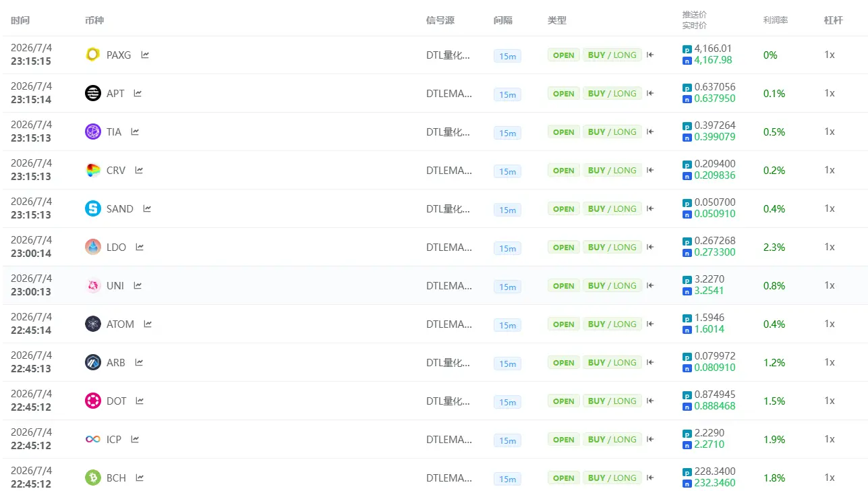The width and height of the screenshot is (868, 491).
Task: Click the OPEN tag in the ICP row
Action: pyautogui.click(x=564, y=440)
